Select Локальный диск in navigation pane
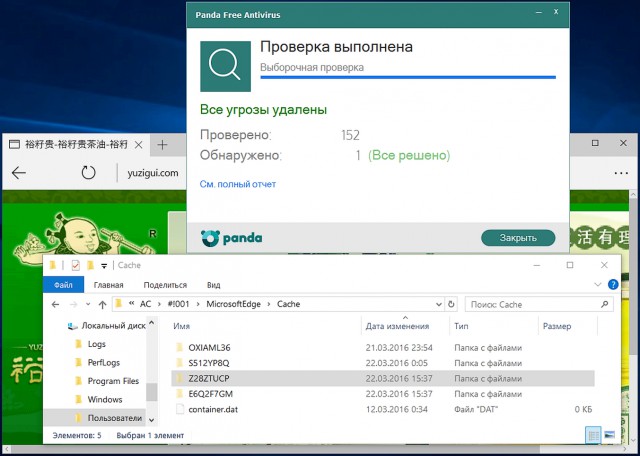This screenshot has height=456, width=640. [106, 326]
